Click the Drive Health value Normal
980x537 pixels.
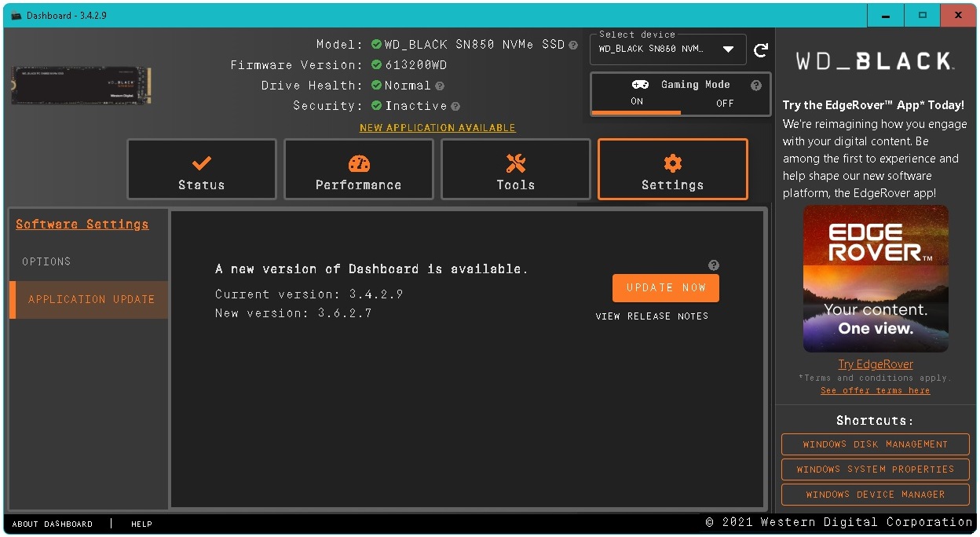pyautogui.click(x=408, y=86)
